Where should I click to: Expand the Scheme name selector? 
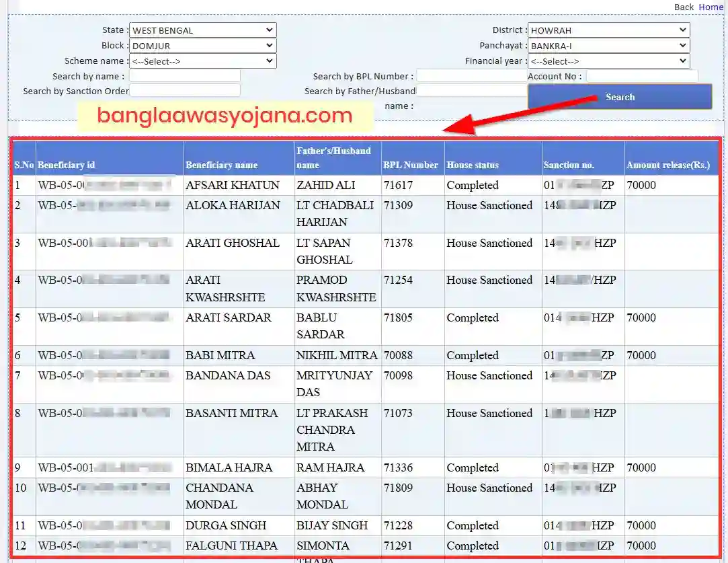pyautogui.click(x=202, y=61)
